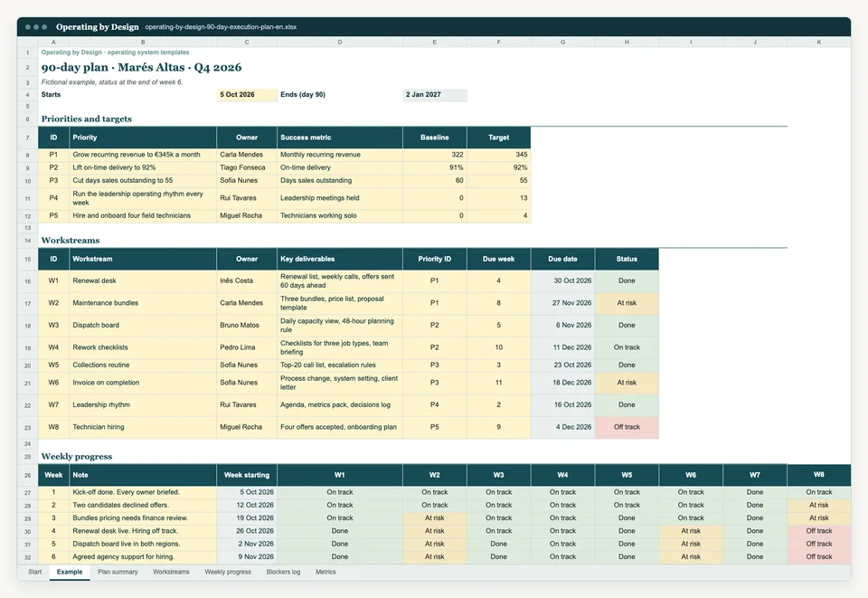The width and height of the screenshot is (868, 598).
Task: Select row number 8 header
Action: tap(28, 155)
